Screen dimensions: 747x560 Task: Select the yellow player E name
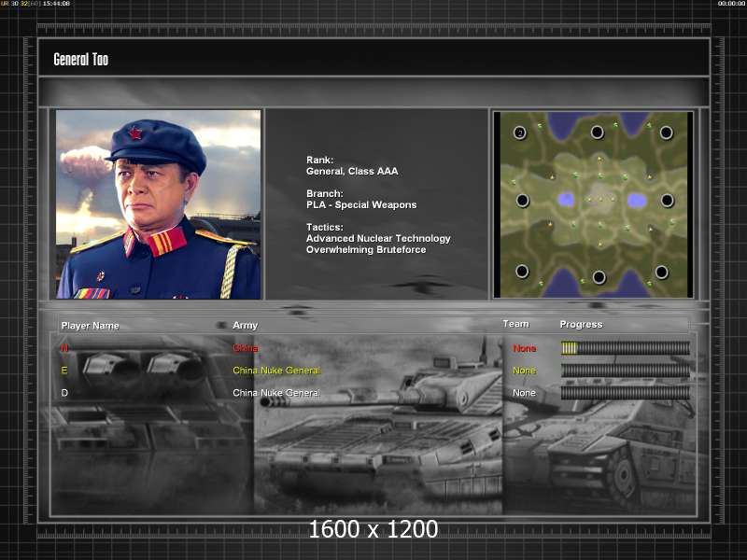pos(64,371)
